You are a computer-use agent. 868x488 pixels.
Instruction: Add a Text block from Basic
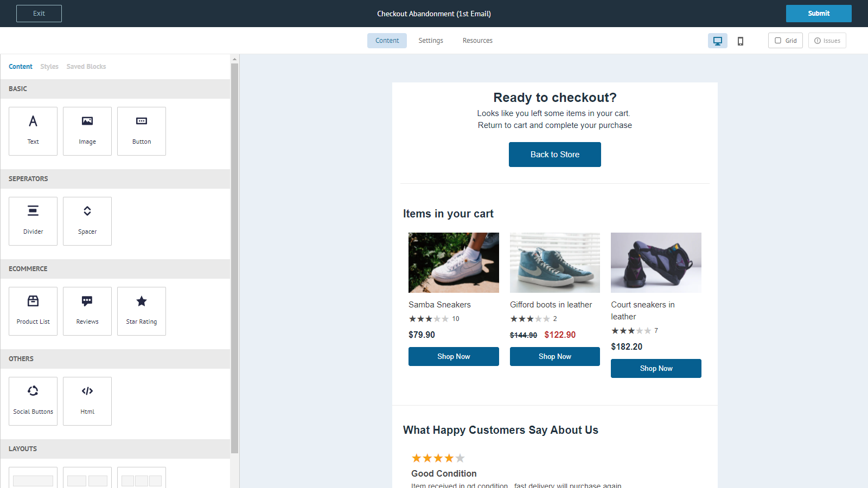tap(33, 131)
